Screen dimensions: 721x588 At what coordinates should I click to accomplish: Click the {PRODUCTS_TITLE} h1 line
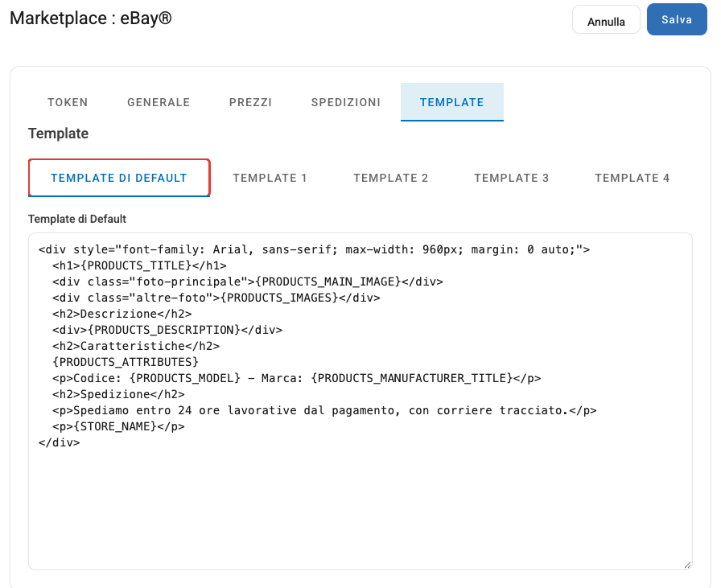[139, 265]
